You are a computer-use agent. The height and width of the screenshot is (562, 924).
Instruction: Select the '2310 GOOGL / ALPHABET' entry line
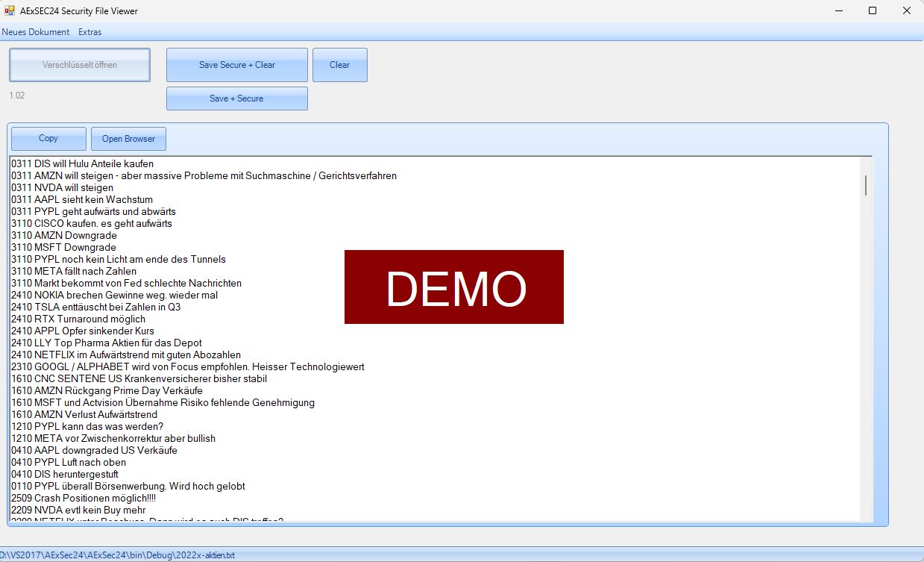186,367
